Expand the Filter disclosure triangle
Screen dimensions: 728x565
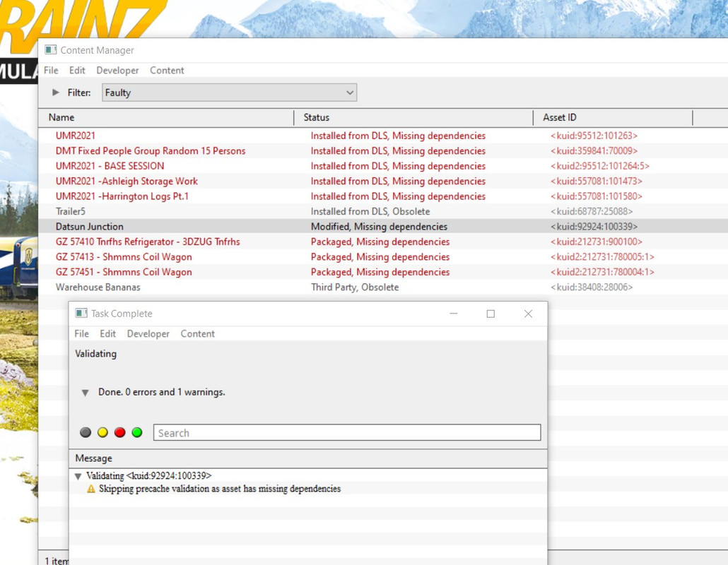pos(56,93)
